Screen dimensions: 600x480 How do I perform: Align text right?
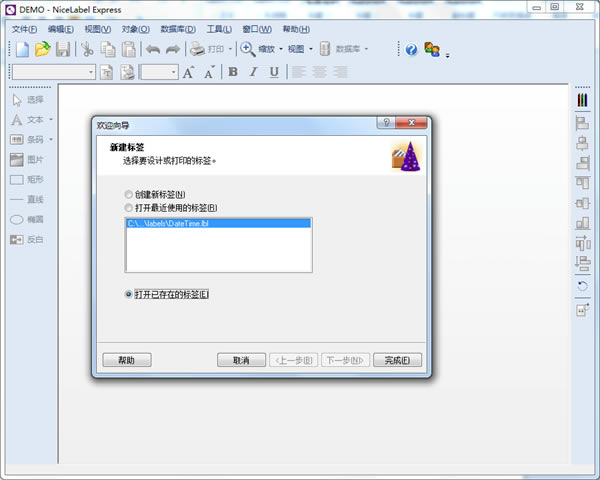point(340,72)
